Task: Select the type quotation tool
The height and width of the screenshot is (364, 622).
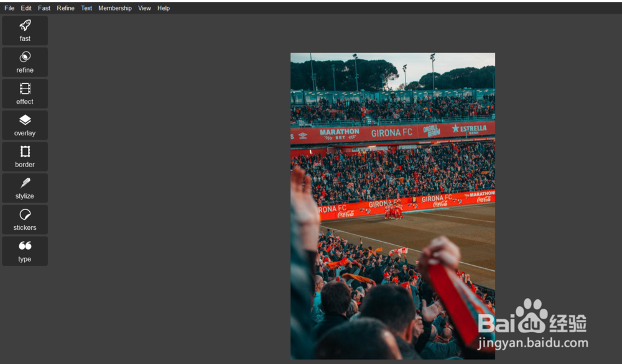Action: (x=25, y=251)
